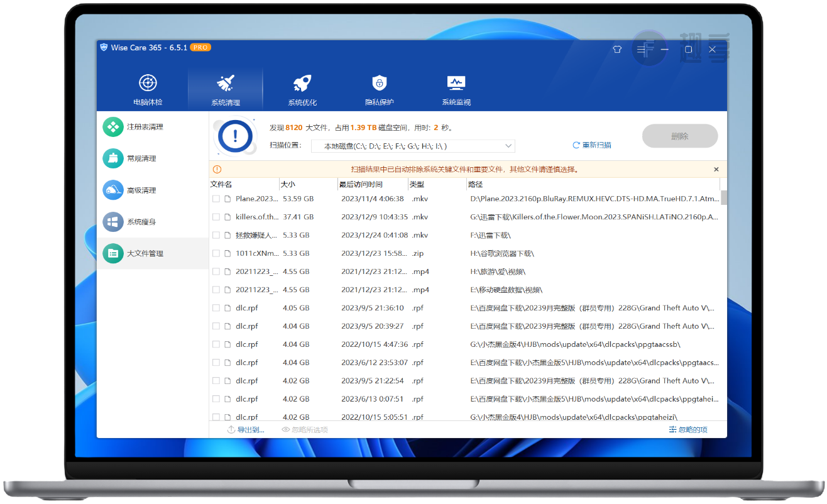
Task: Sort by the 类型 column header
Action: pos(437,184)
